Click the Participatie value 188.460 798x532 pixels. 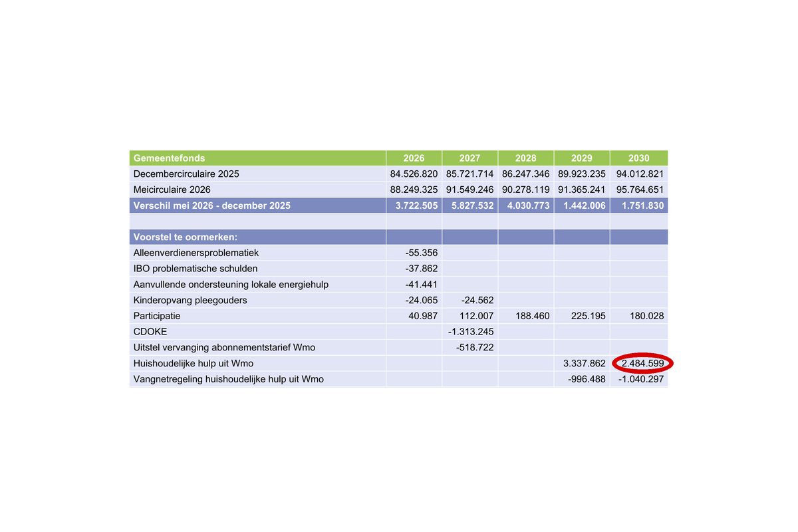[x=532, y=316]
